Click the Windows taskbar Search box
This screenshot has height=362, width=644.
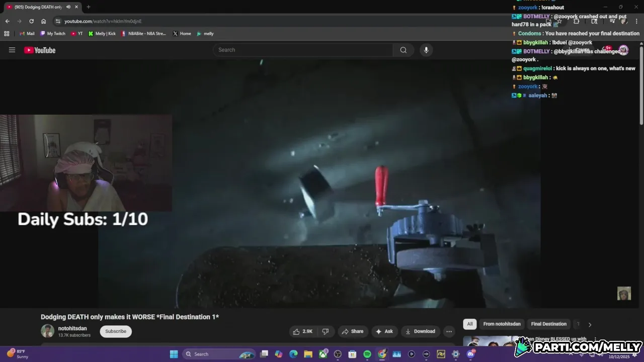click(x=219, y=354)
